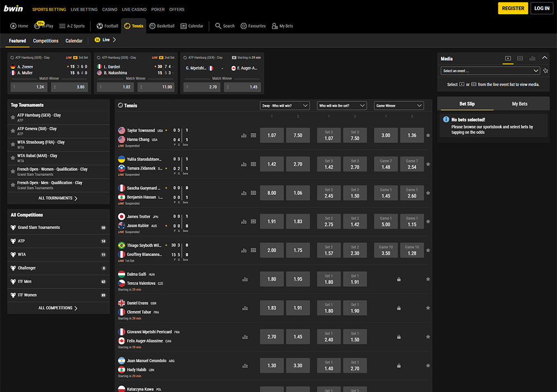Screen dimensions: 557x392
Task: Open stats for Cerundolo vs Habib match
Action: (245, 365)
